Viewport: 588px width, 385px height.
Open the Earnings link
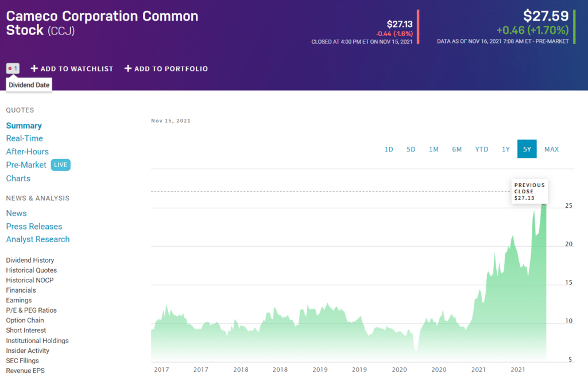pos(19,300)
